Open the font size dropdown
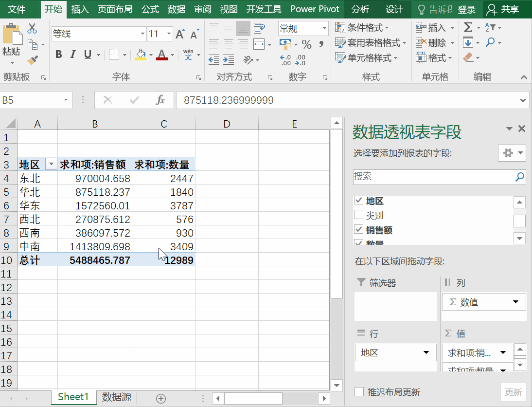532x407 pixels. [169, 34]
